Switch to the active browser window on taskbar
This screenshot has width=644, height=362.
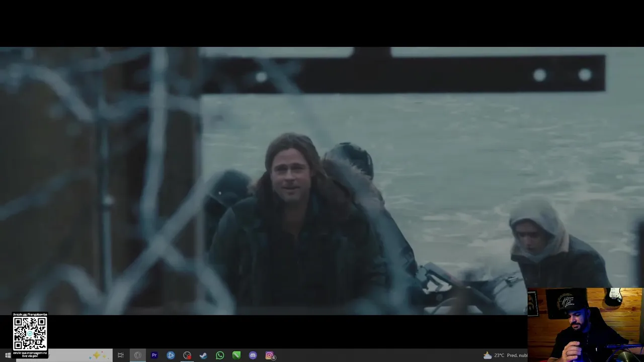pos(137,355)
